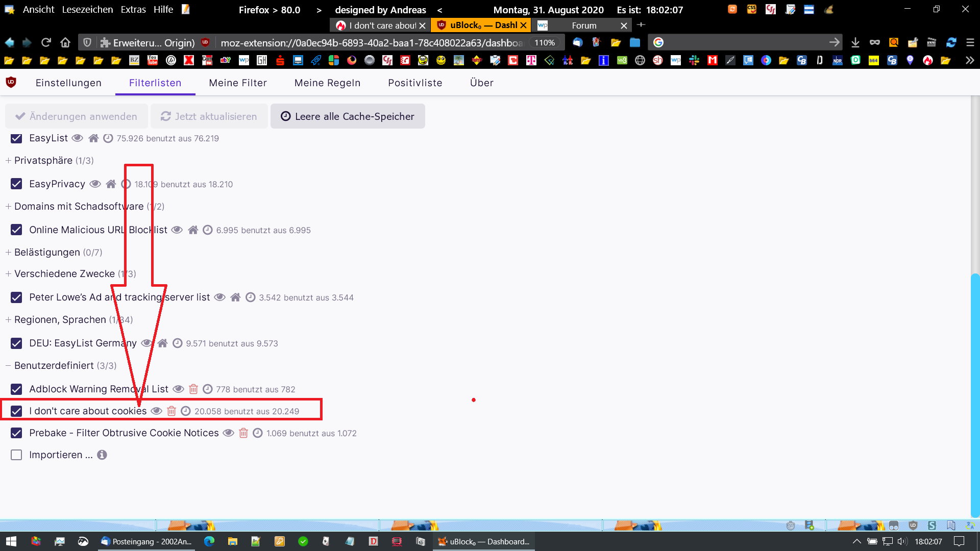The width and height of the screenshot is (980, 551).
Task: Collapse the Benutzerdefiniert section
Action: pyautogui.click(x=54, y=365)
